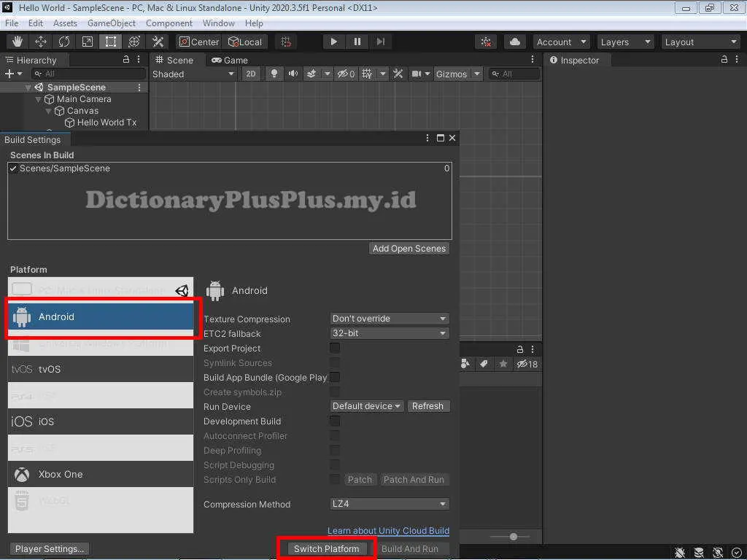Click the plus icon in the Hierarchy
747x560 pixels.
coord(9,74)
